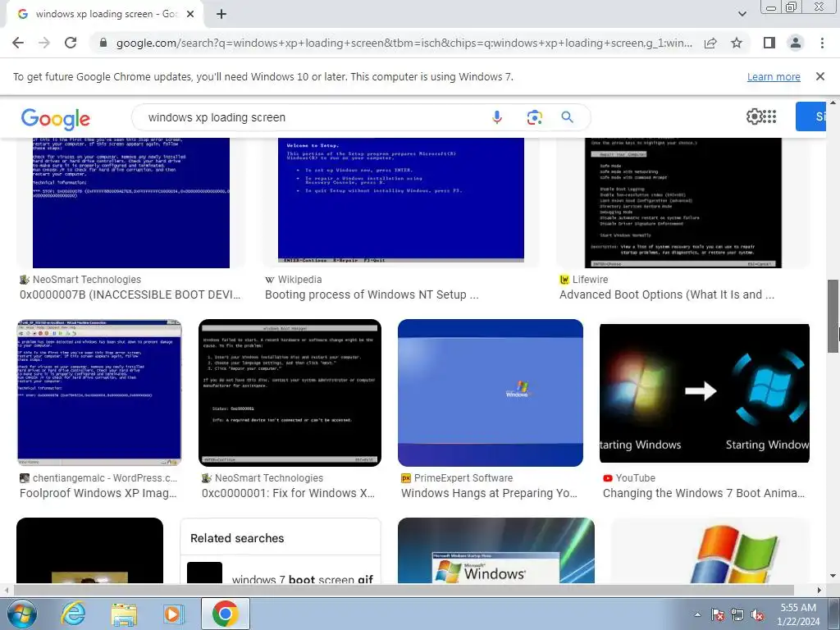Open the Learn more link
840x630 pixels.
click(774, 77)
